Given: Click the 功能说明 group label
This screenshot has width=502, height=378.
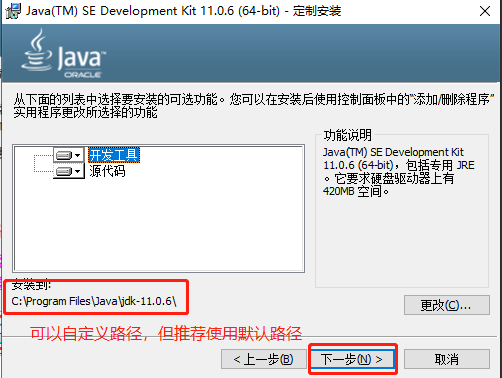Looking at the screenshot, I should pos(347,135).
